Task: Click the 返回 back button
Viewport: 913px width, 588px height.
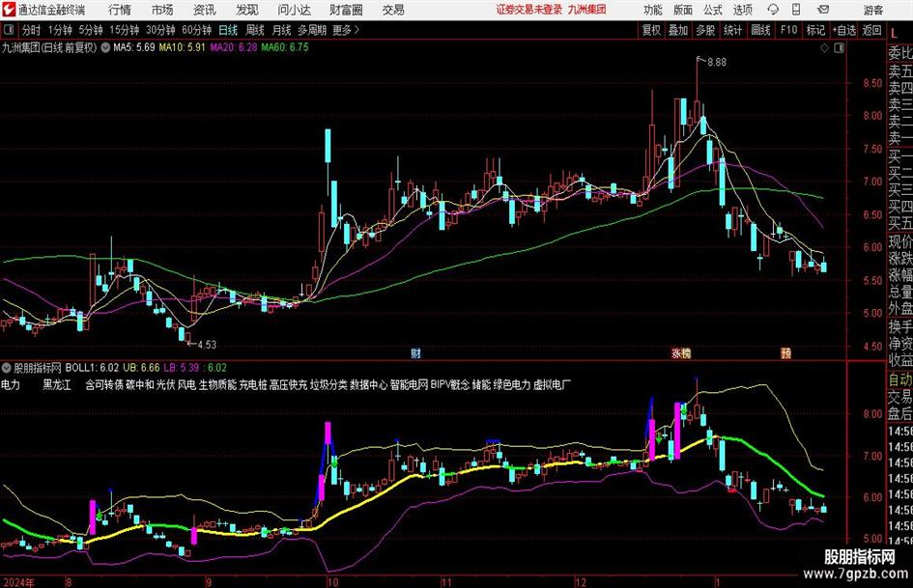Action: (x=871, y=30)
